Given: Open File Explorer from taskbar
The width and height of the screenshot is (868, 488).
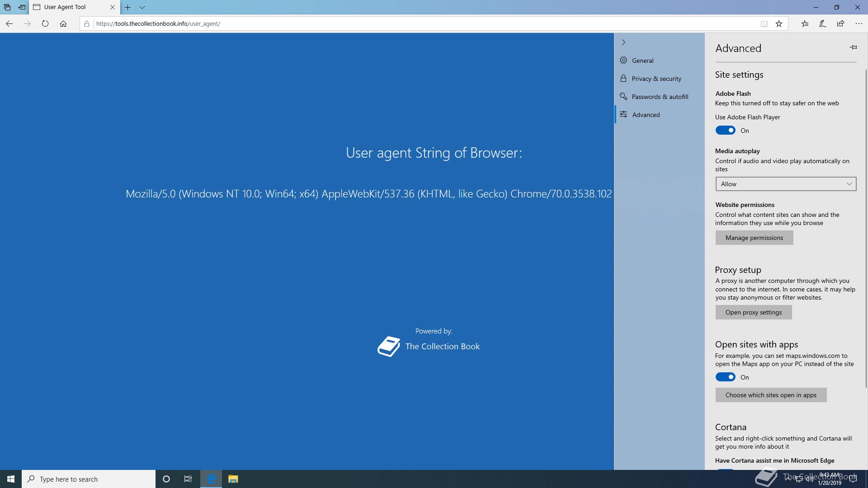Looking at the screenshot, I should tap(233, 479).
